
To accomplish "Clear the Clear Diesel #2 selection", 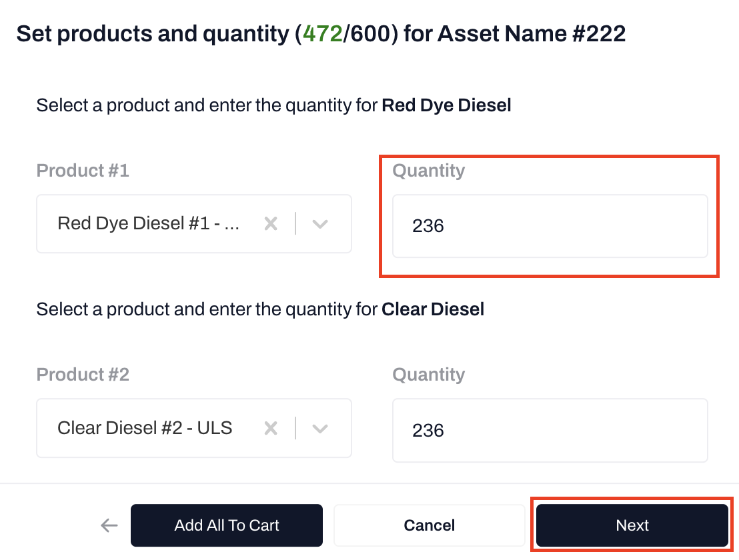I will click(270, 429).
